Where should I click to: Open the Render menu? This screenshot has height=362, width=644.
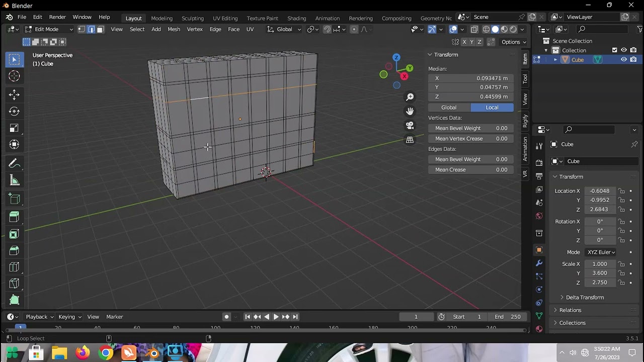[57, 17]
